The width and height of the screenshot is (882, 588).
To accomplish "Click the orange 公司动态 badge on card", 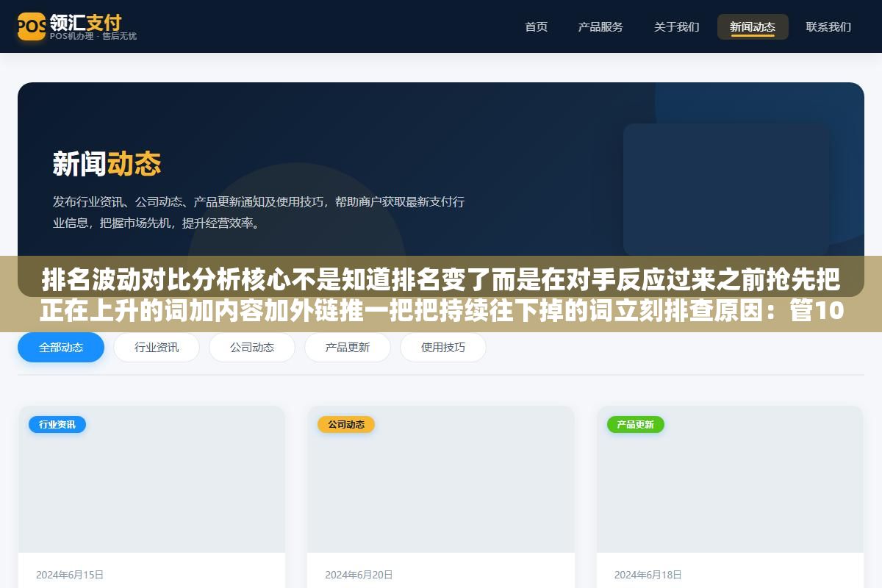I will coord(346,424).
